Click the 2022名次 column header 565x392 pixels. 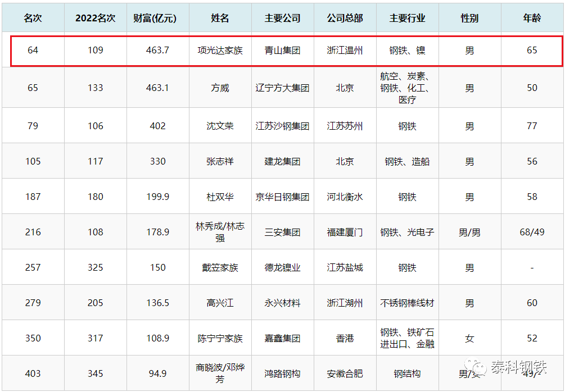coord(96,18)
